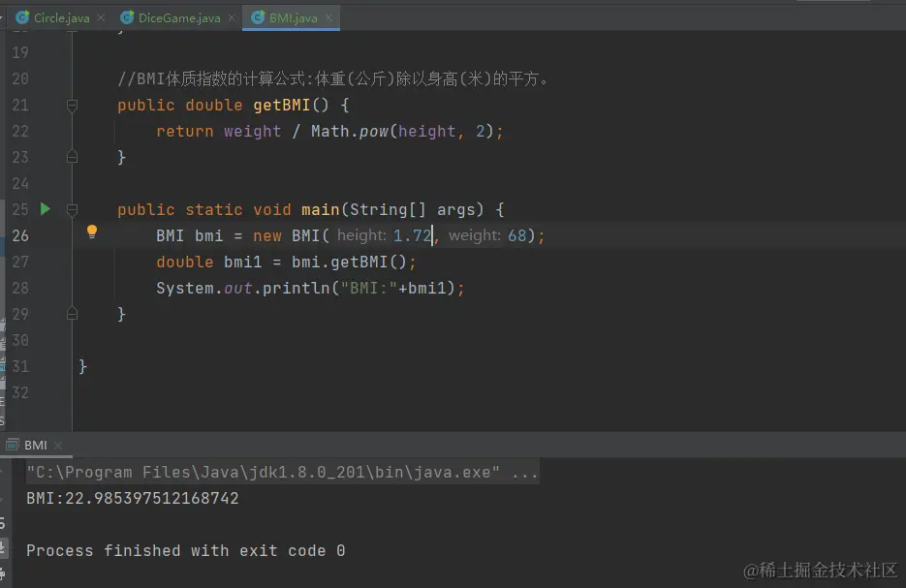Click the value 1.72 in constructor call

point(413,235)
